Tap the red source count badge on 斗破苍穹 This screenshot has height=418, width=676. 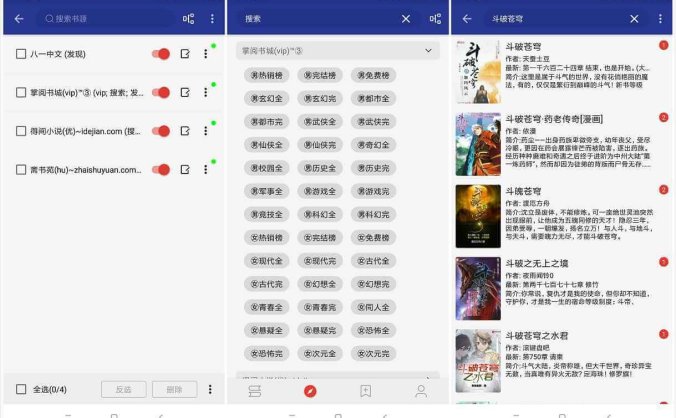point(663,45)
